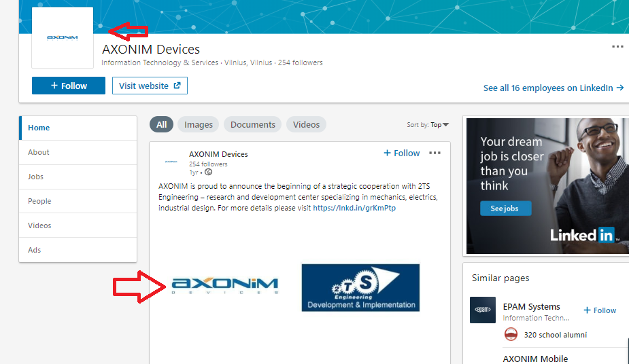
Task: Open the About section in sidebar
Action: tap(39, 152)
